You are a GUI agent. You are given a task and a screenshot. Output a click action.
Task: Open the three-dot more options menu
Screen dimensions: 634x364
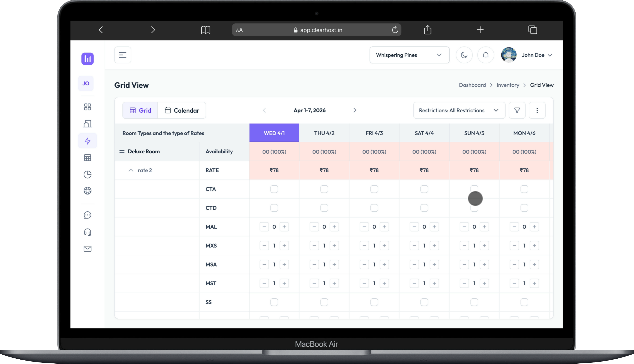coord(537,110)
